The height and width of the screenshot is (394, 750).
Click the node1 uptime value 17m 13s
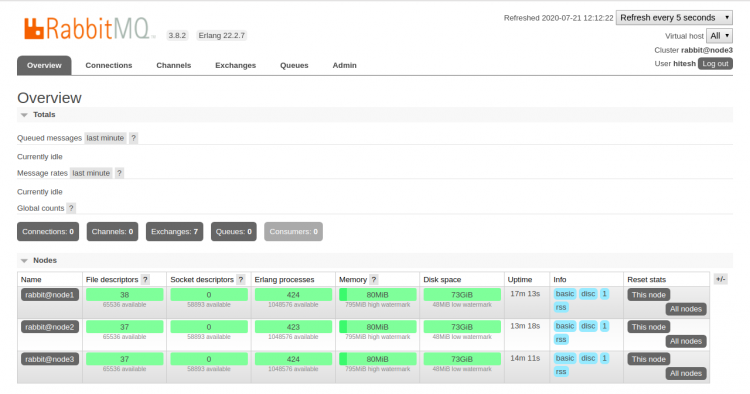coord(525,294)
